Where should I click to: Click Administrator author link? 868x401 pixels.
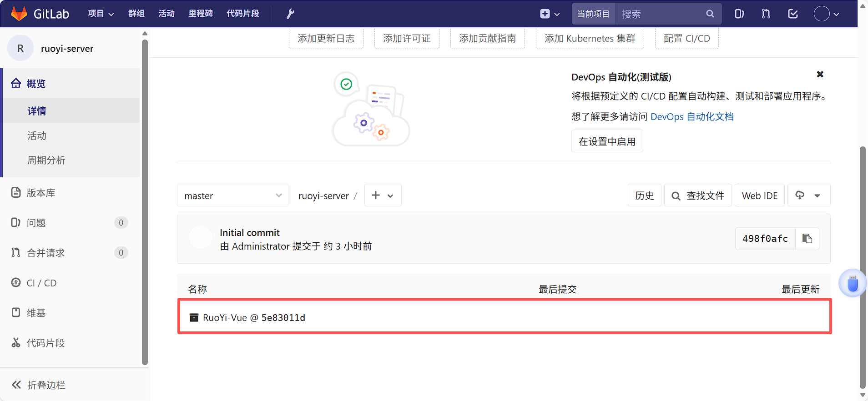coord(261,246)
